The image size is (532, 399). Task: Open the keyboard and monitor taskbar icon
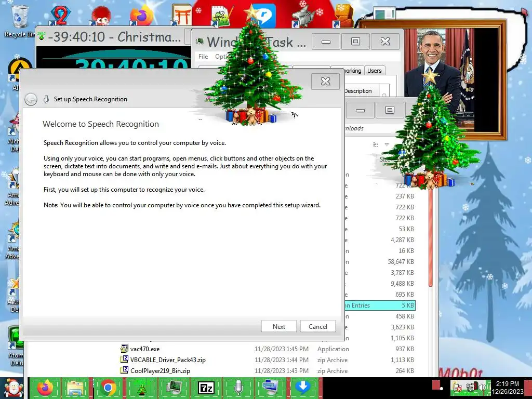(x=270, y=388)
